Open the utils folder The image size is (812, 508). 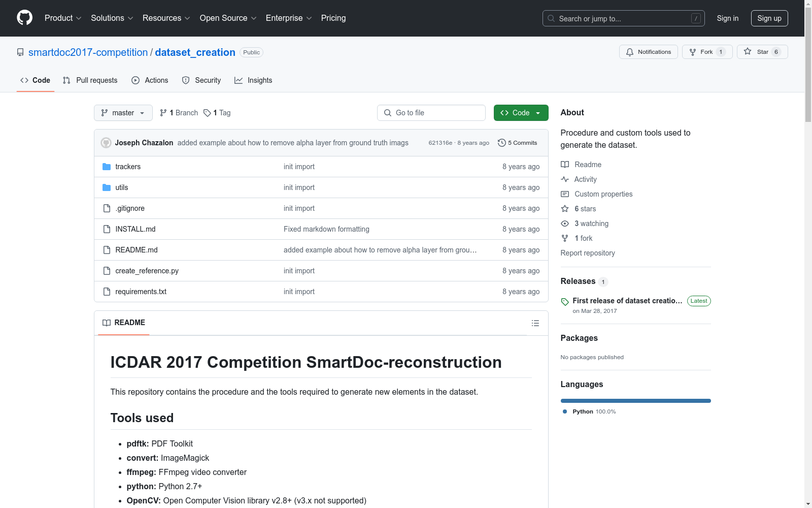tap(122, 187)
